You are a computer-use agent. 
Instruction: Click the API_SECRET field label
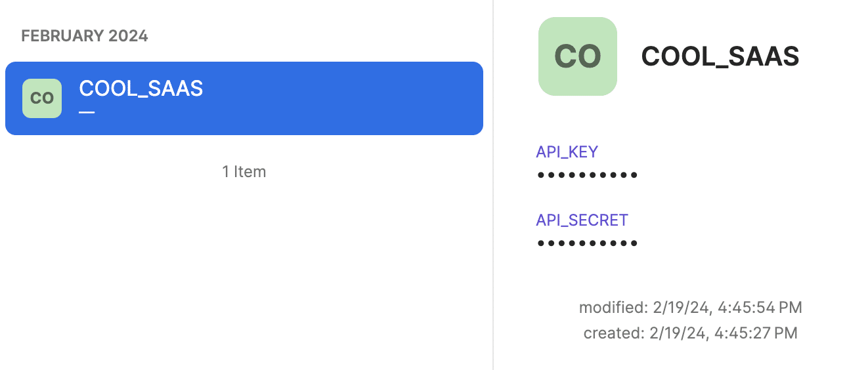(x=582, y=220)
